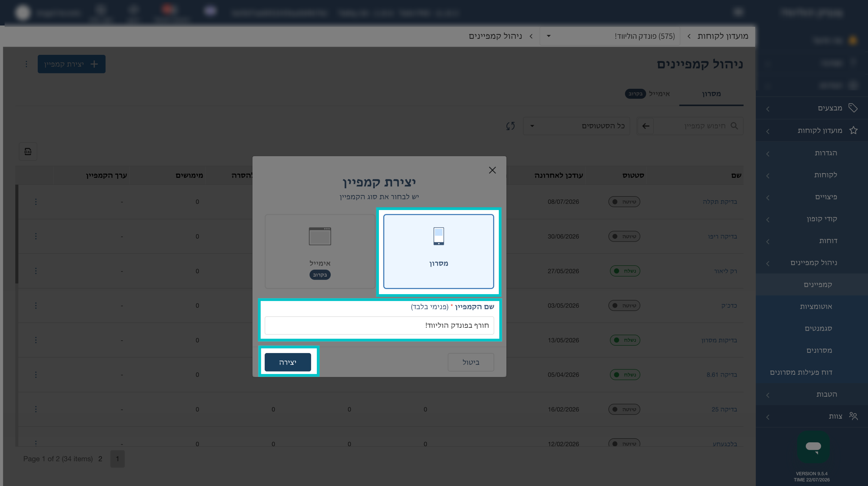Screen dimensions: 868x486
Task: Switch to the אימייל tab
Action: point(647,94)
